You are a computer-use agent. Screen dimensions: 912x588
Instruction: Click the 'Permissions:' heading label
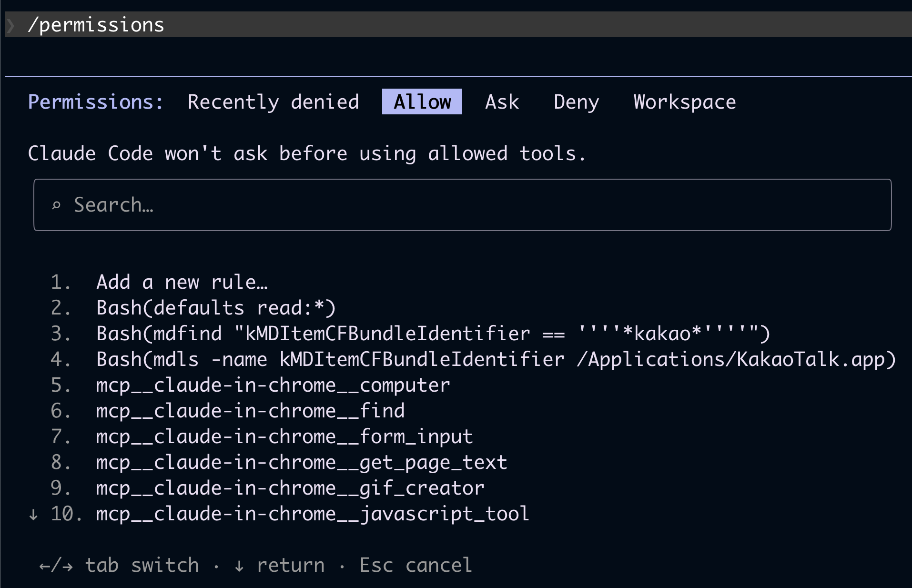tap(96, 102)
